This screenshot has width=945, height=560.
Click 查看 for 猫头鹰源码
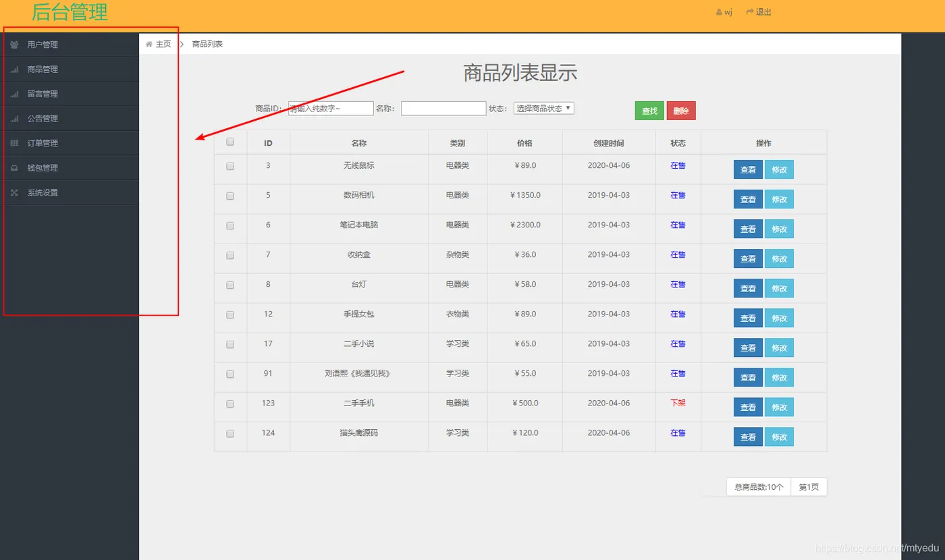click(748, 437)
